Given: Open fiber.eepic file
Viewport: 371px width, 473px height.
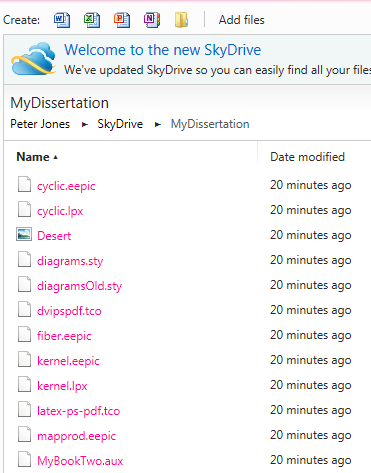Looking at the screenshot, I should click(x=64, y=336).
